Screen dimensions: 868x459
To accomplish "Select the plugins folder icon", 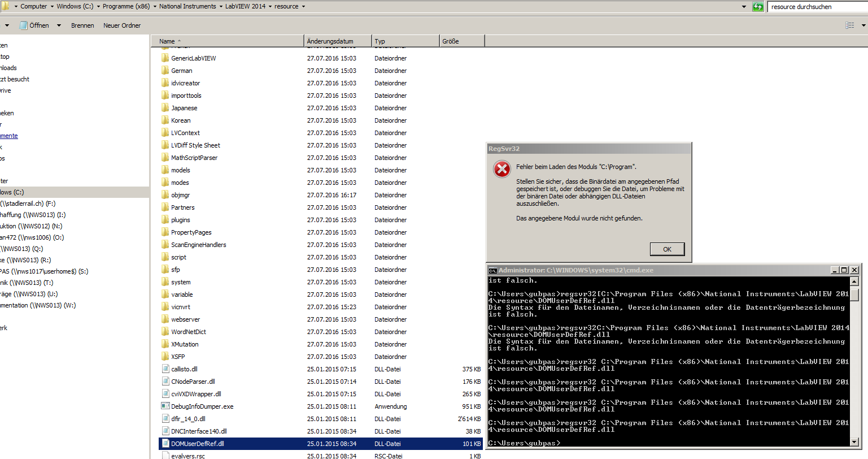I will pyautogui.click(x=165, y=220).
